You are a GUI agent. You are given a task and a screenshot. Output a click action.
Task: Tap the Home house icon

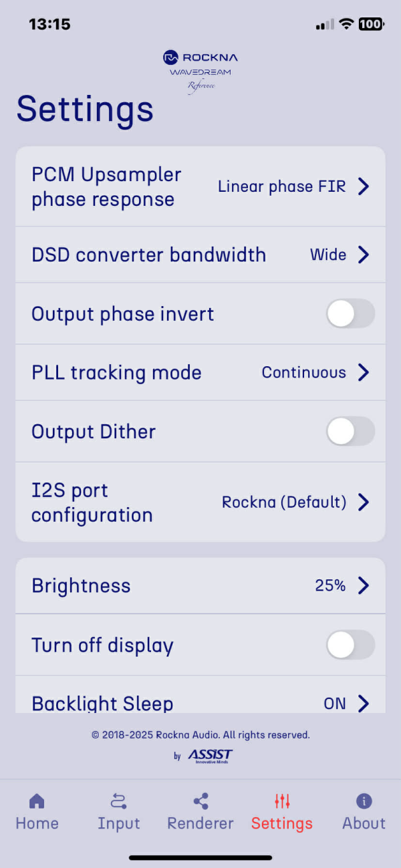coord(37,801)
